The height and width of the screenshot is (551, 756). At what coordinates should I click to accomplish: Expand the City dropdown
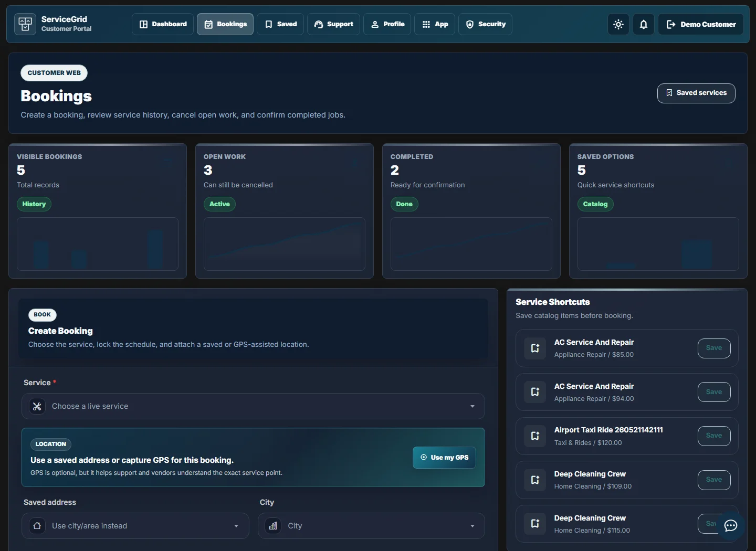point(371,526)
